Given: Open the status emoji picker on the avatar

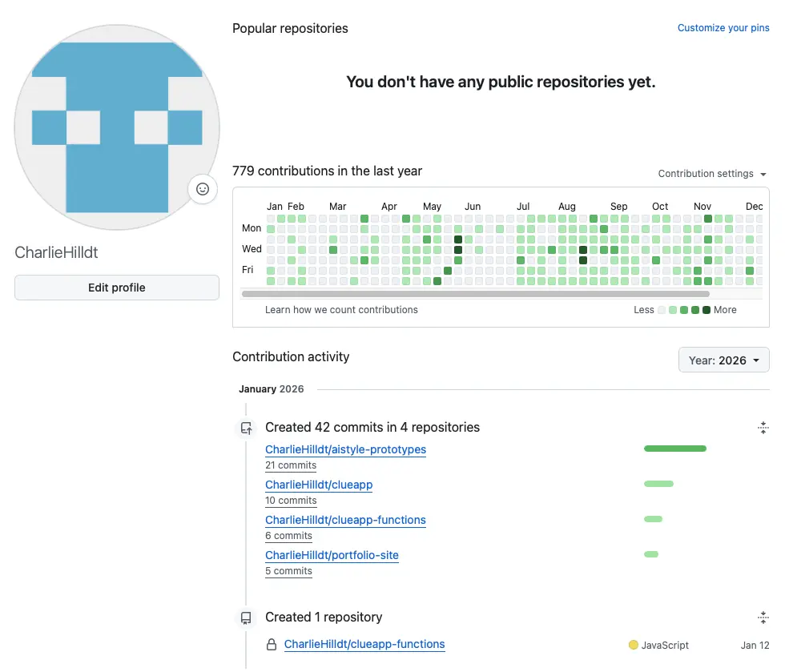Looking at the screenshot, I should (x=202, y=189).
